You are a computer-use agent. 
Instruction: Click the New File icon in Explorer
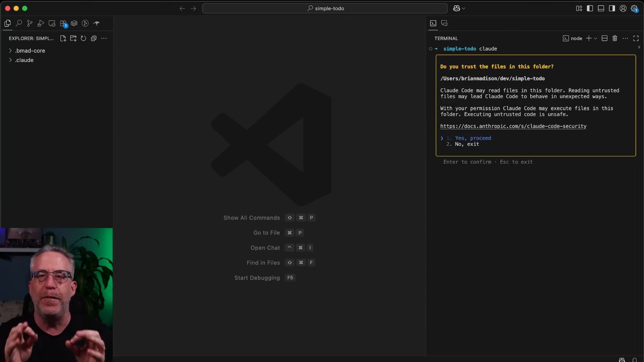(63, 39)
